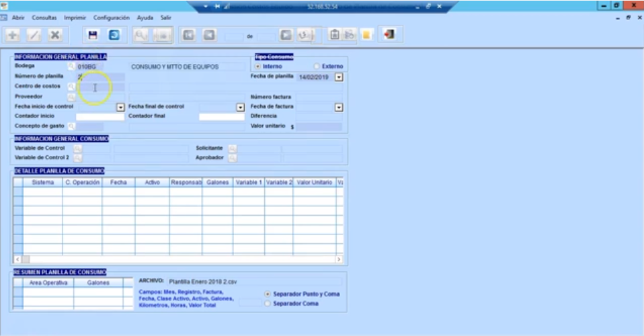Save the planilla with the floppy disk icon
Screen dimensions: 644x336
[x=93, y=36]
